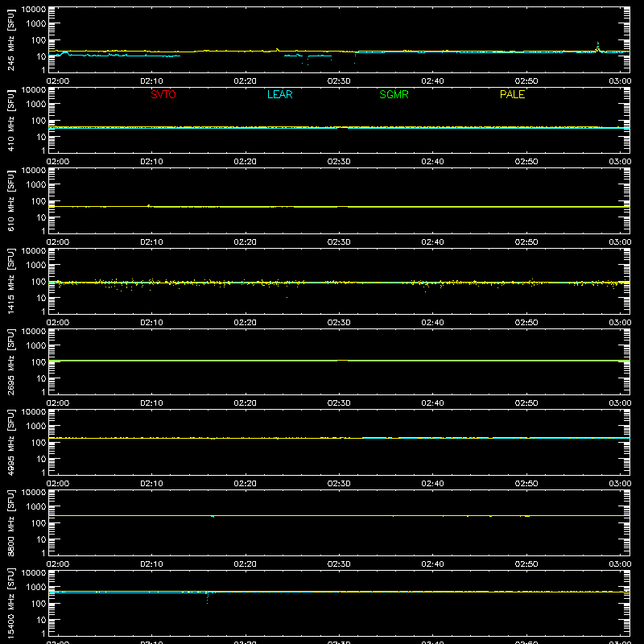
Task: Select the 15400 MHz [SFU] axis title
Action: click(11, 603)
